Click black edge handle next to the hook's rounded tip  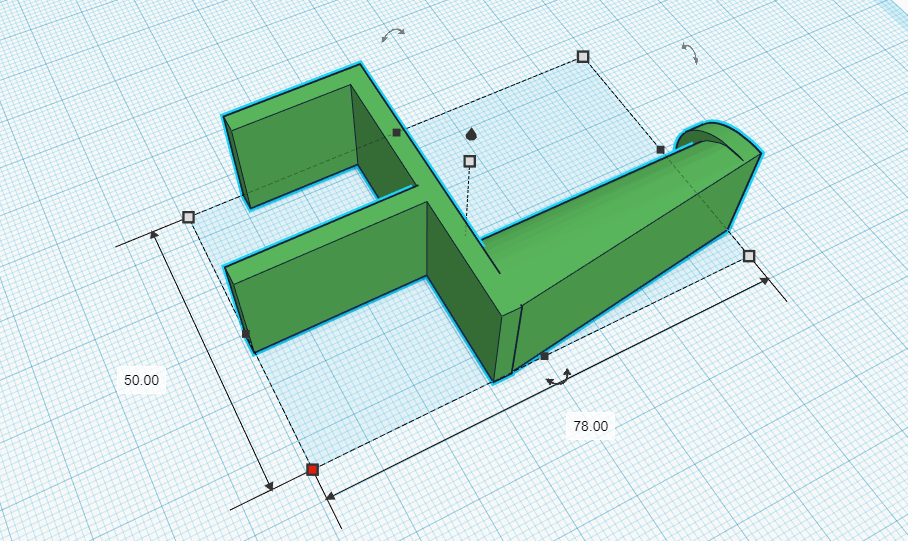[x=661, y=150]
